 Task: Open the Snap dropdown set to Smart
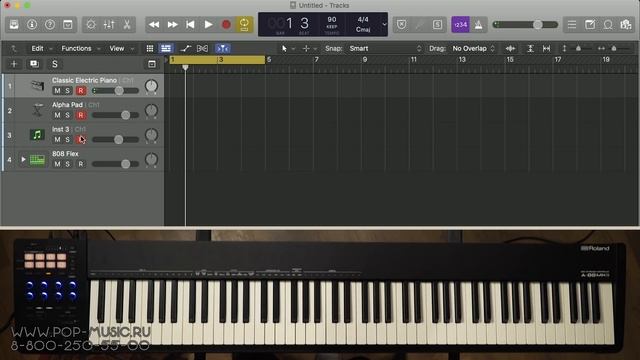pos(385,48)
